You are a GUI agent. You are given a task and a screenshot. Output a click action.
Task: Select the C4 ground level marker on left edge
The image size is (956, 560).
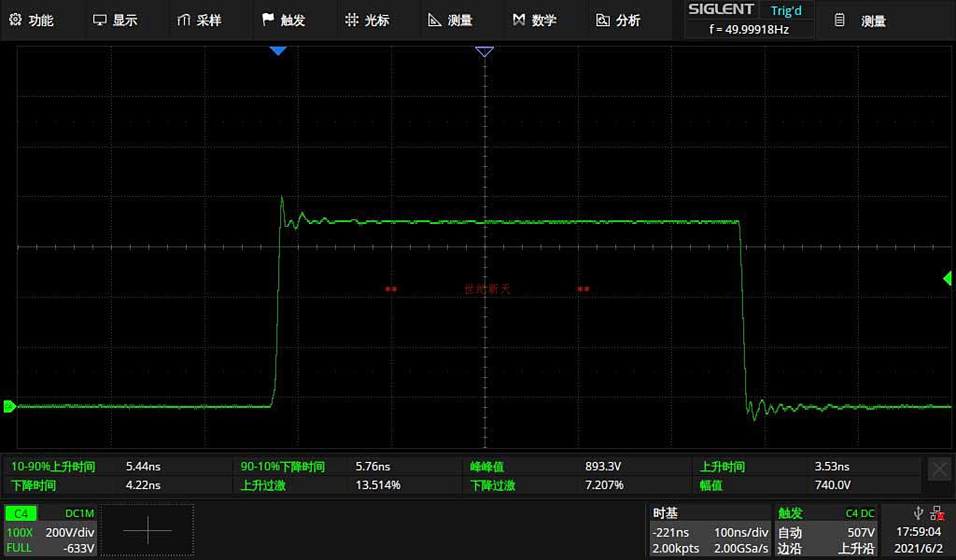click(x=9, y=406)
